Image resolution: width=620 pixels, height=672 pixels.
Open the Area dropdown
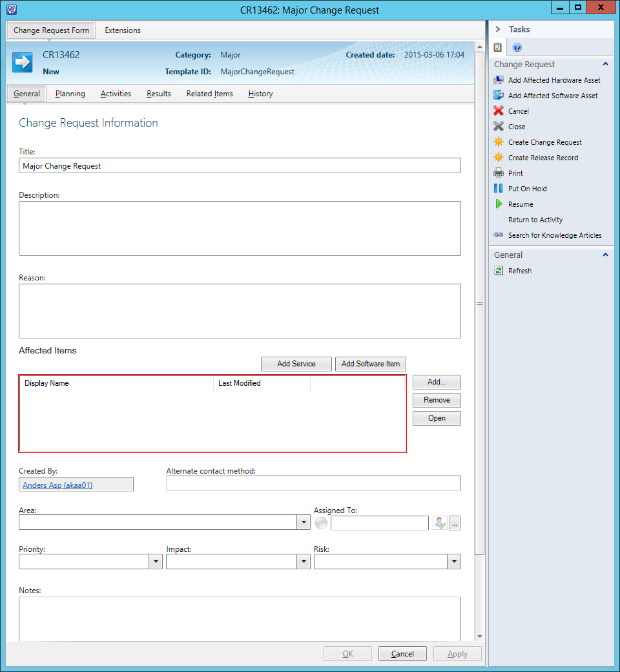pyautogui.click(x=304, y=522)
